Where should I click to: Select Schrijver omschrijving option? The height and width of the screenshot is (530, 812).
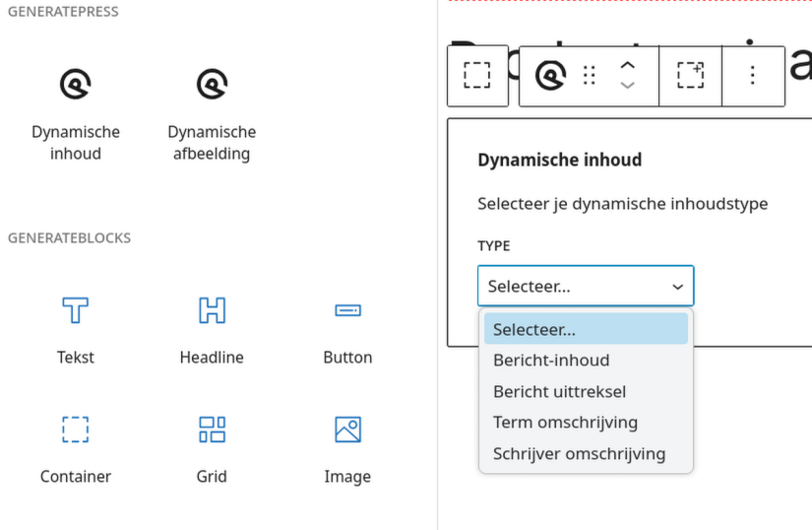579,454
